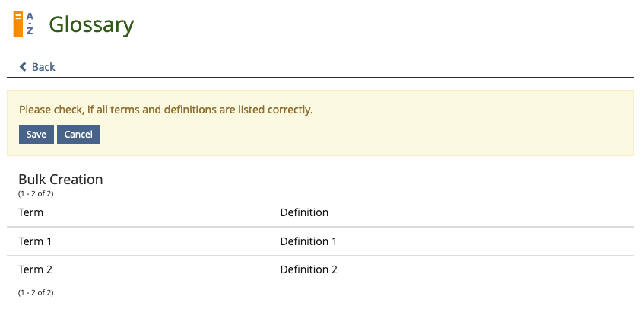Click the Term column header

pos(30,212)
